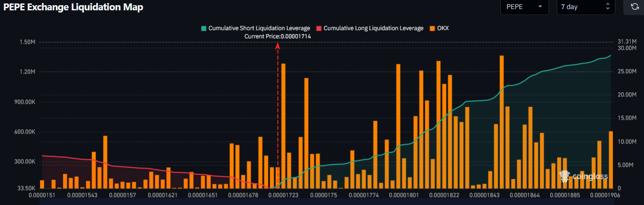Viewport: 644px width, 205px height.
Task: Click the green short leverage legend swatch
Action: pyautogui.click(x=204, y=28)
